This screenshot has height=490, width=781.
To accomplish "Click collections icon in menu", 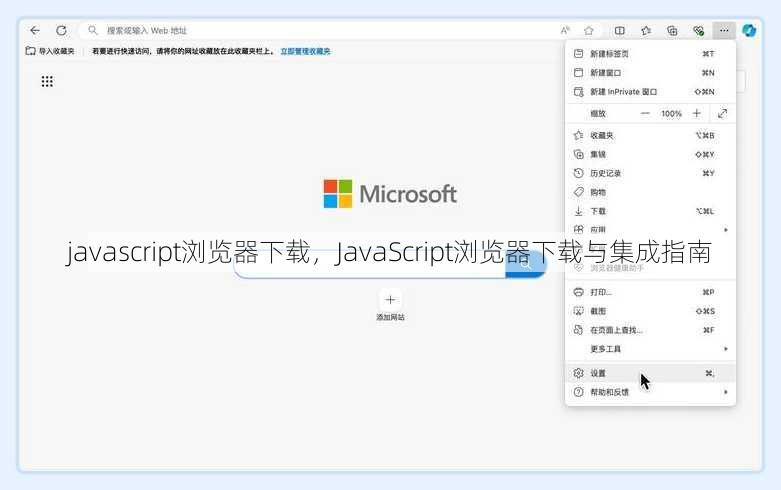I will [x=578, y=154].
